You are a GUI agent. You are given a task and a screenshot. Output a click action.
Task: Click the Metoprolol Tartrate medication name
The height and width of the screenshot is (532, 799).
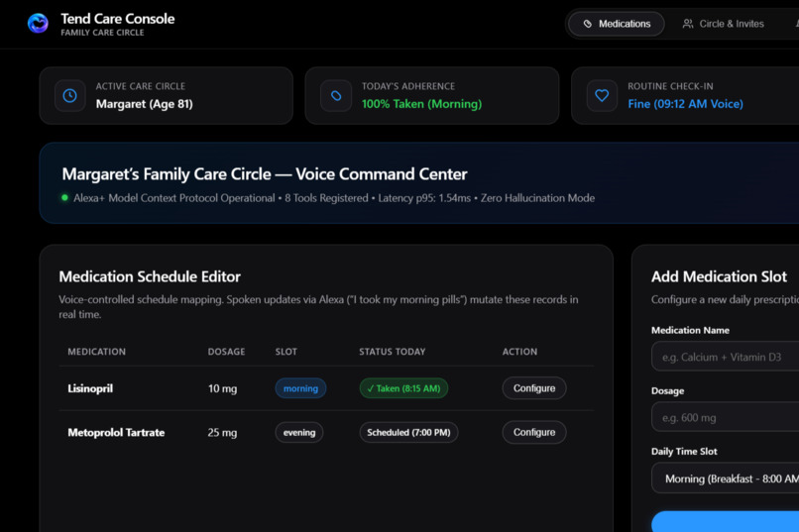[x=116, y=432]
